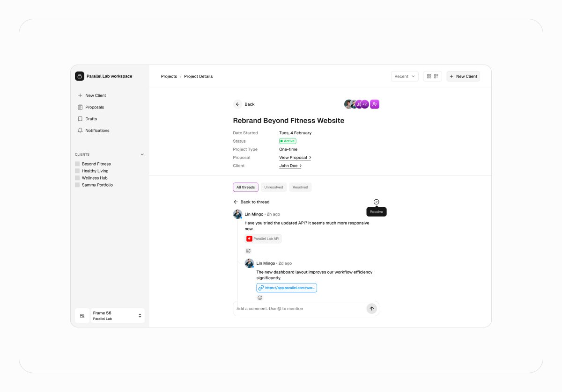562x392 pixels.
Task: Select the Beyond Fitness client square
Action: click(77, 164)
